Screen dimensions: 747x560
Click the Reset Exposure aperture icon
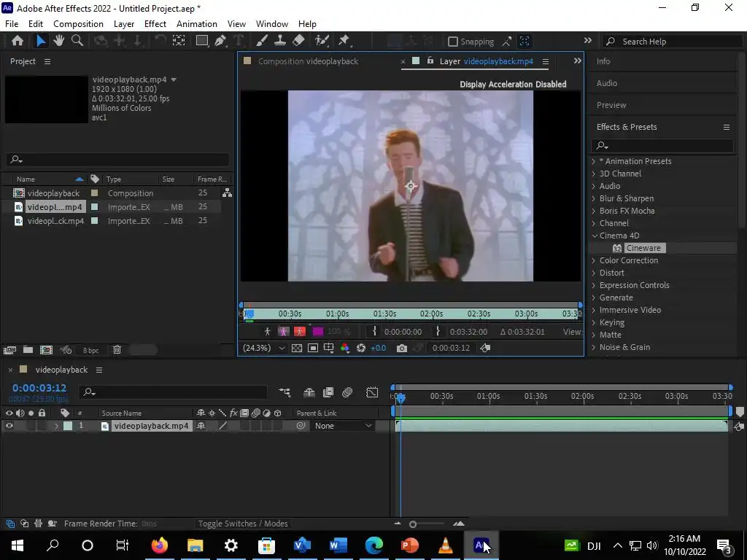(360, 348)
